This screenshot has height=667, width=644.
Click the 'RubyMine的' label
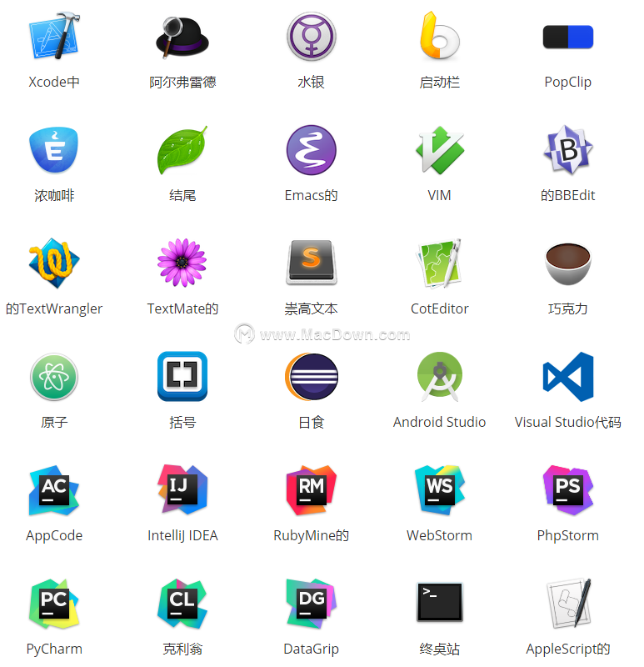pos(311,535)
